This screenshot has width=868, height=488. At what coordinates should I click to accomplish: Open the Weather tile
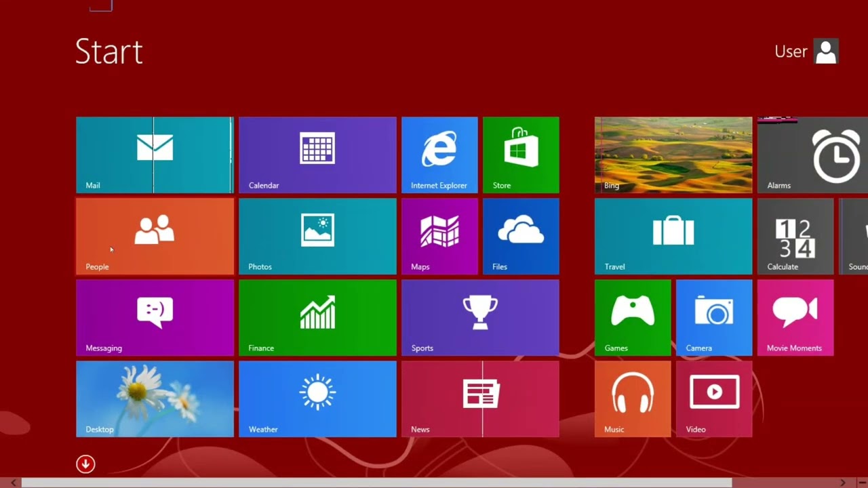pos(317,399)
